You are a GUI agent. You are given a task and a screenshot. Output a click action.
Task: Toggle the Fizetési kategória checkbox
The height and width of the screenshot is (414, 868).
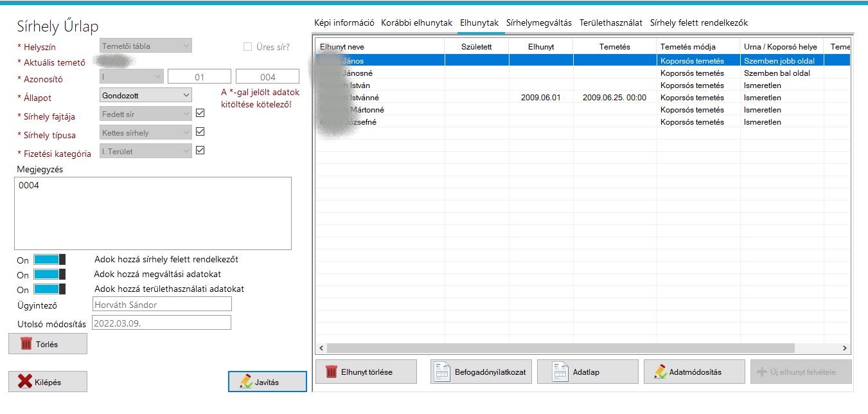pyautogui.click(x=200, y=150)
